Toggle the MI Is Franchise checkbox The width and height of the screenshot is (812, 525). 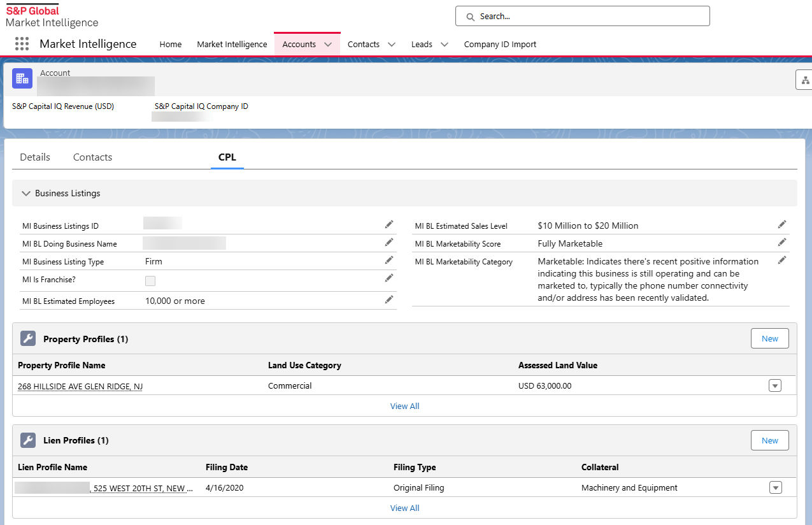click(150, 281)
